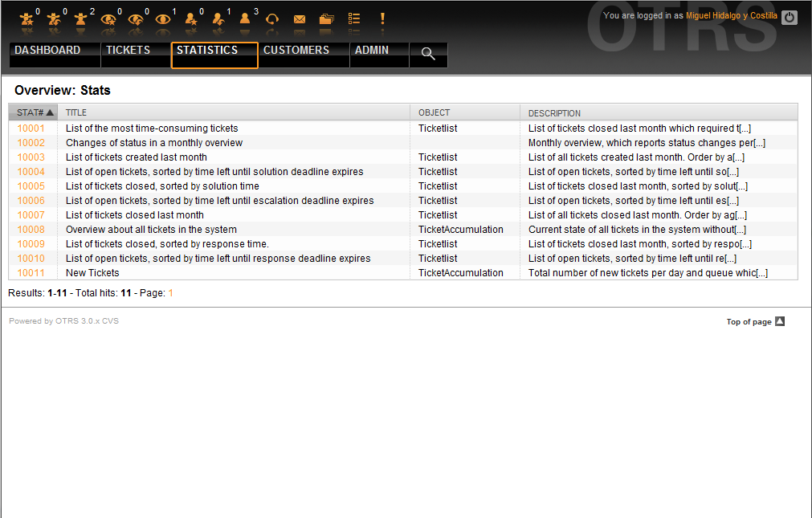
Task: Click the logout power icon
Action: tap(790, 17)
